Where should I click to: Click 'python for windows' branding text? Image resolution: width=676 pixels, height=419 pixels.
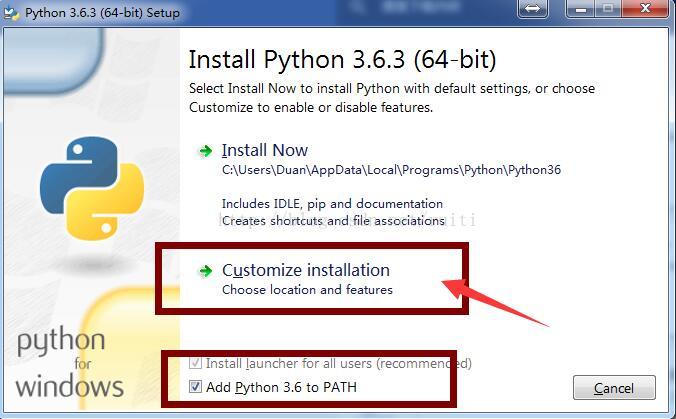[x=70, y=362]
